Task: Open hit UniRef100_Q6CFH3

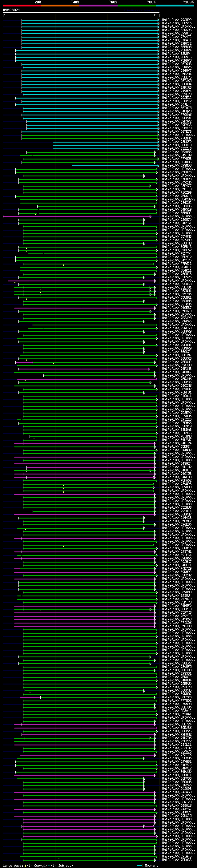Action: (177, 243)
